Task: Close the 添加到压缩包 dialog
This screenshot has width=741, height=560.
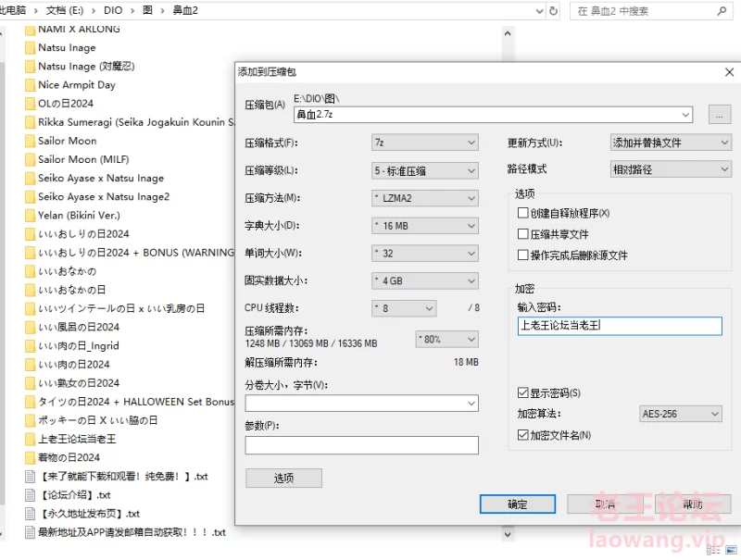Action: click(x=729, y=72)
